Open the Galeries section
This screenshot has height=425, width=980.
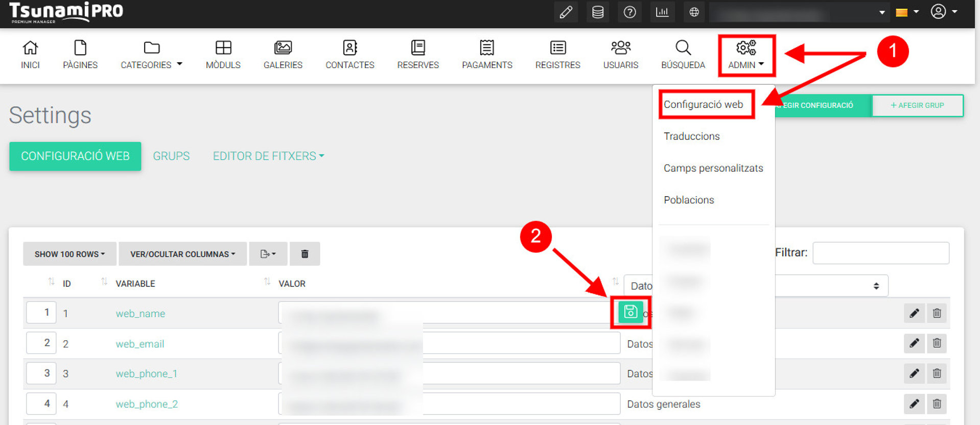point(283,55)
